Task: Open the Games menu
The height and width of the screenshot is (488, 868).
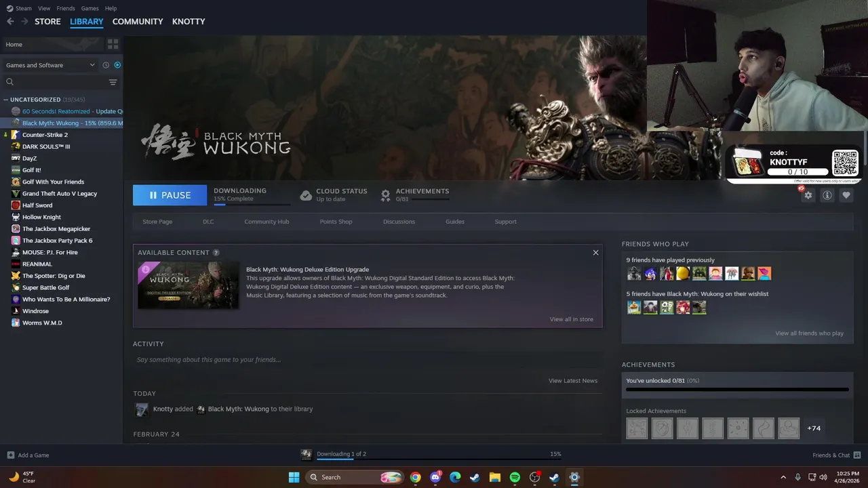Action: (x=90, y=8)
